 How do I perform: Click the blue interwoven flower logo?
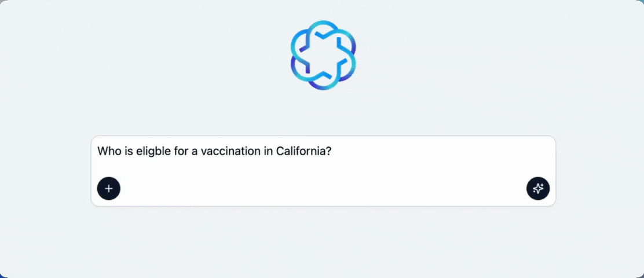(323, 55)
